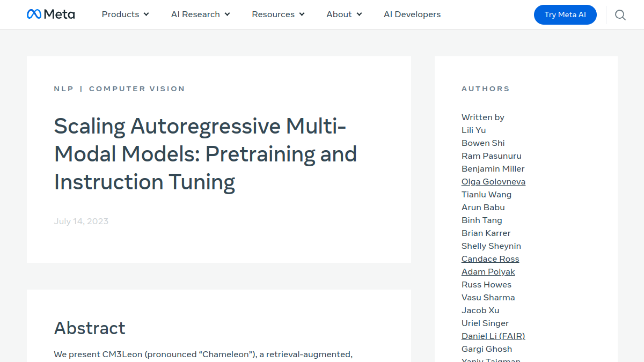This screenshot has width=644, height=362.
Task: Expand the About menu chevron
Action: [359, 14]
